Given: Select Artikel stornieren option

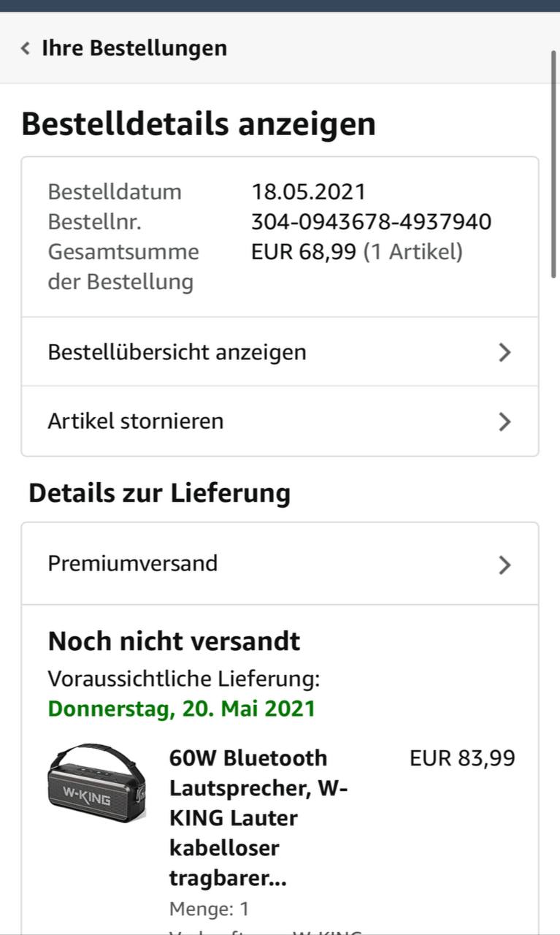Looking at the screenshot, I should click(136, 421).
